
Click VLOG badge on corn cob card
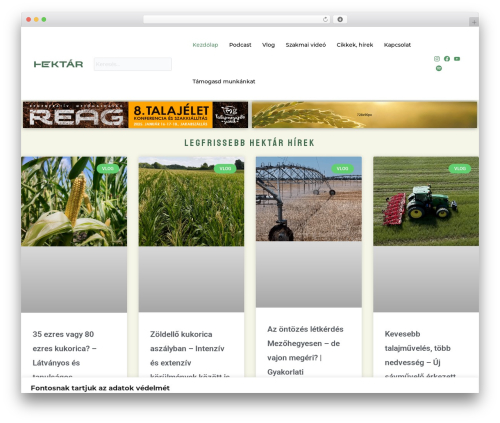coord(108,169)
